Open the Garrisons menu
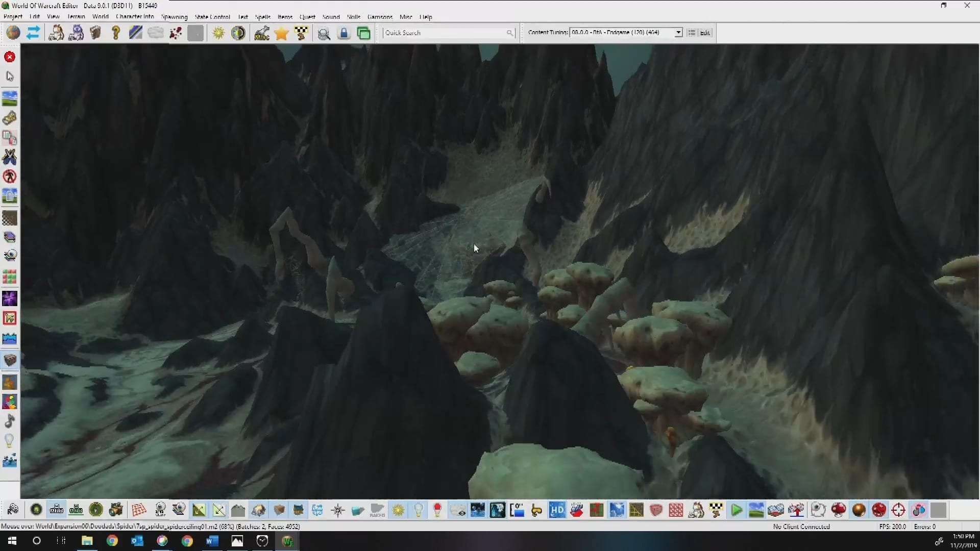 click(x=380, y=17)
